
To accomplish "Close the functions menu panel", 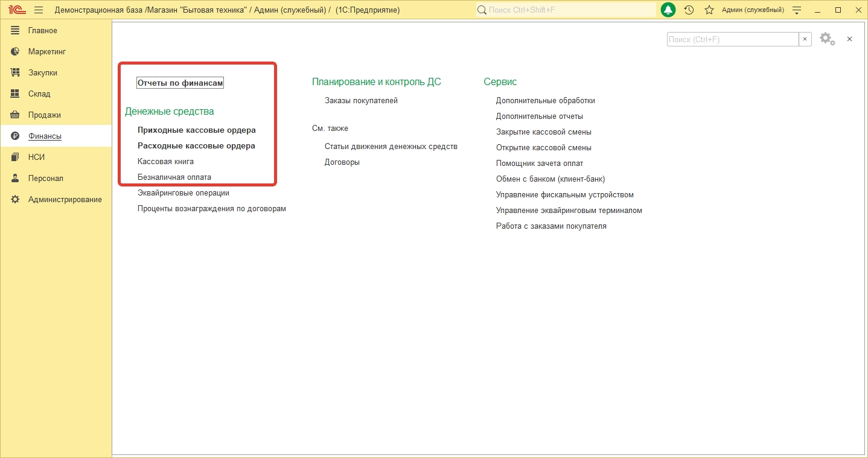I will pyautogui.click(x=849, y=39).
